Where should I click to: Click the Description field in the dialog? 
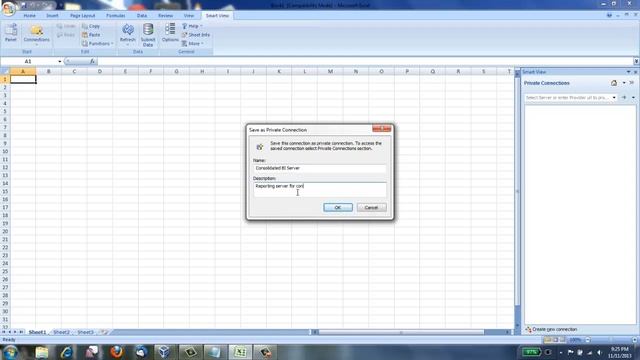click(x=320, y=189)
